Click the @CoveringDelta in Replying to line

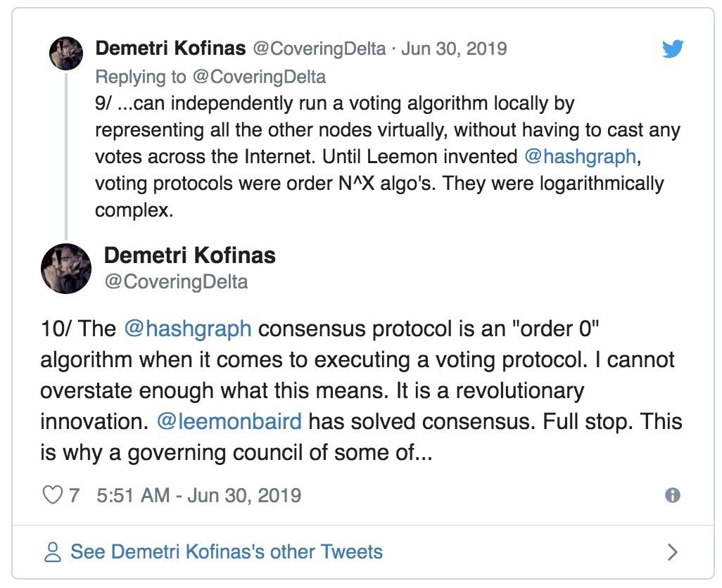point(259,77)
